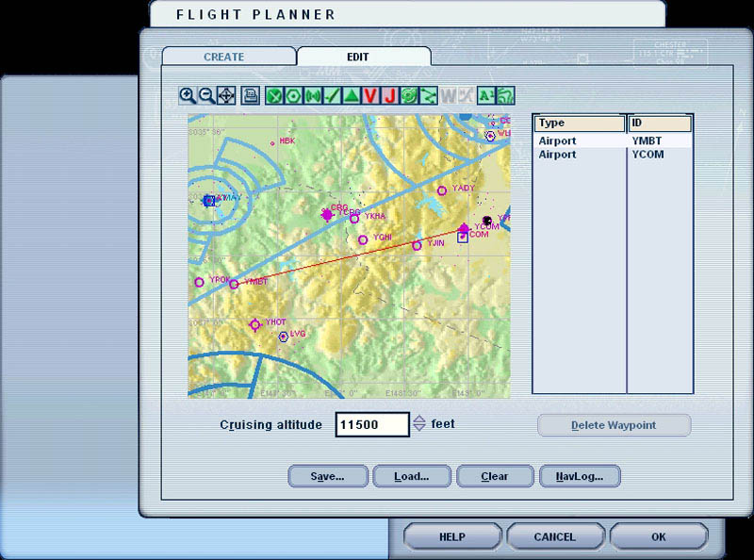Toggle map data labels A icon
Image resolution: width=754 pixels, height=560 pixels.
click(x=486, y=96)
